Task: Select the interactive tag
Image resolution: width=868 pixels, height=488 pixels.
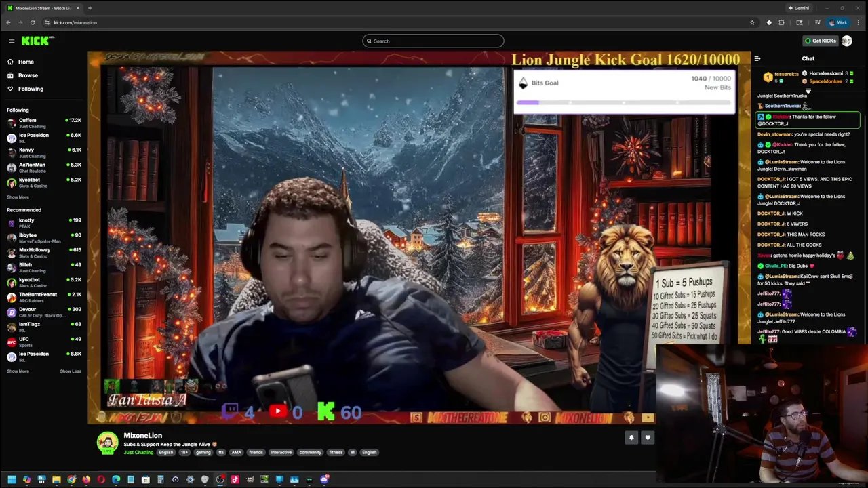Action: click(x=281, y=452)
